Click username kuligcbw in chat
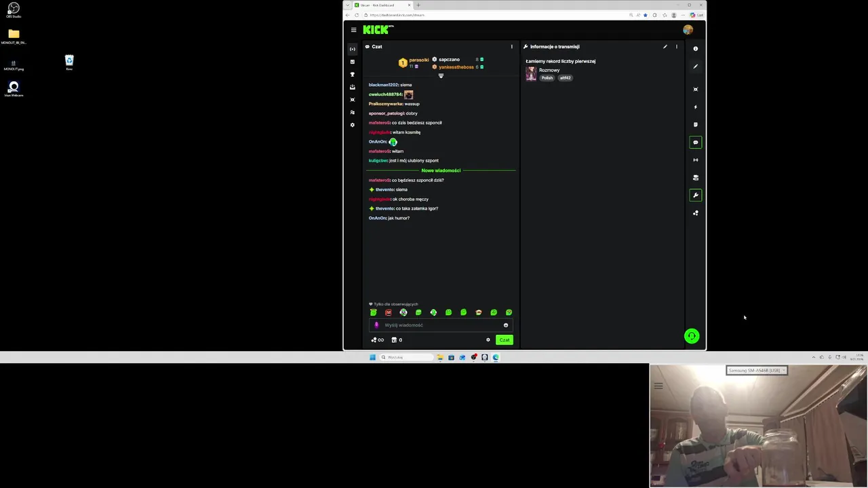 click(378, 161)
